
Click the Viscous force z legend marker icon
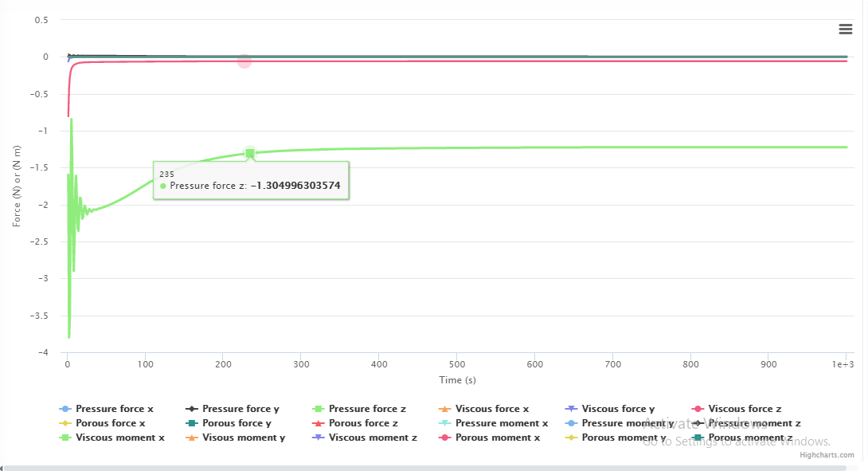699,409
